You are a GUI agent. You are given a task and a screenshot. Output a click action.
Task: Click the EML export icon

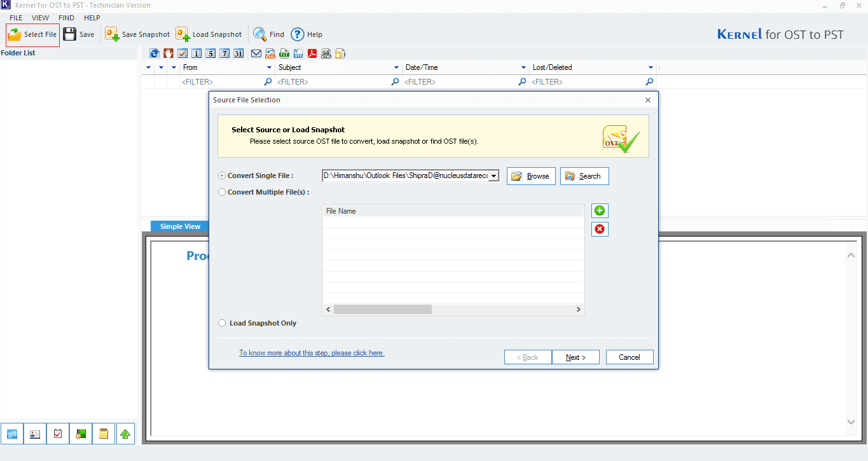point(270,53)
